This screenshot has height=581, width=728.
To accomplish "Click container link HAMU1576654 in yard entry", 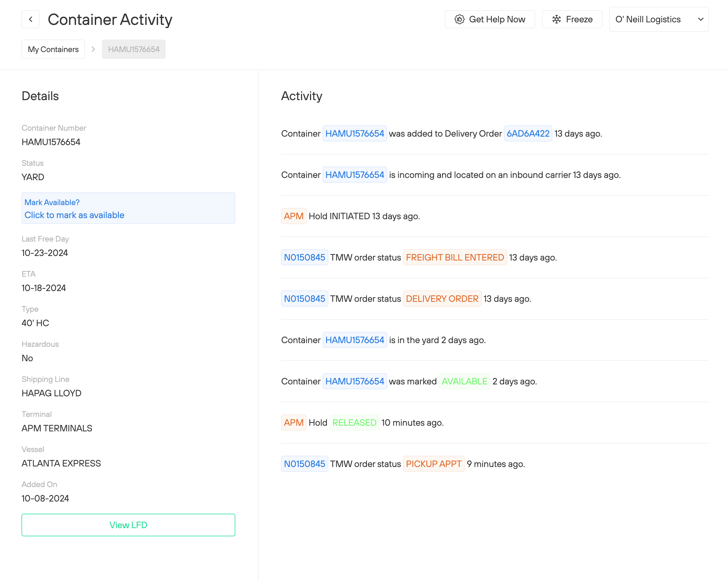I will pyautogui.click(x=355, y=340).
